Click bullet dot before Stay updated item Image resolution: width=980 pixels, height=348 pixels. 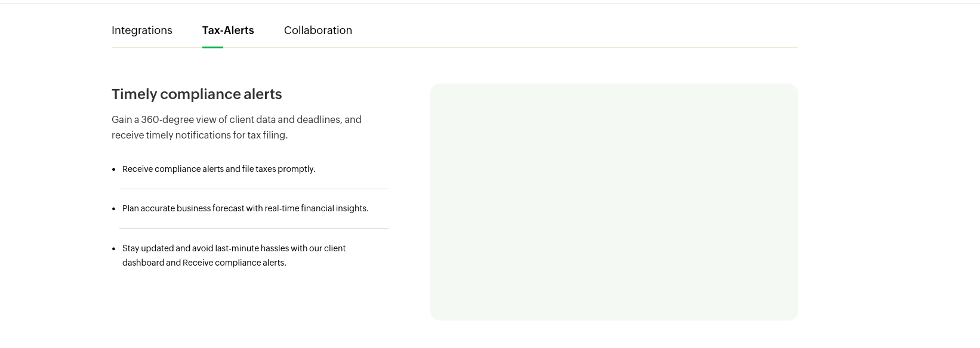[x=113, y=249]
